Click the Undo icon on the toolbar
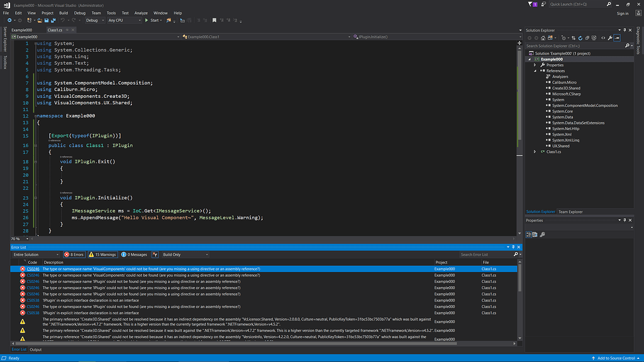 tap(64, 19)
